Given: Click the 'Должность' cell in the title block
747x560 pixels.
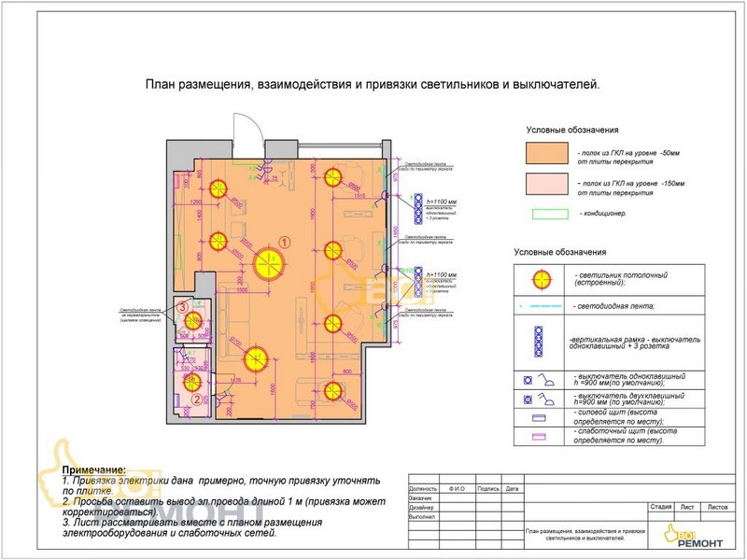Looking at the screenshot, I should (423, 489).
